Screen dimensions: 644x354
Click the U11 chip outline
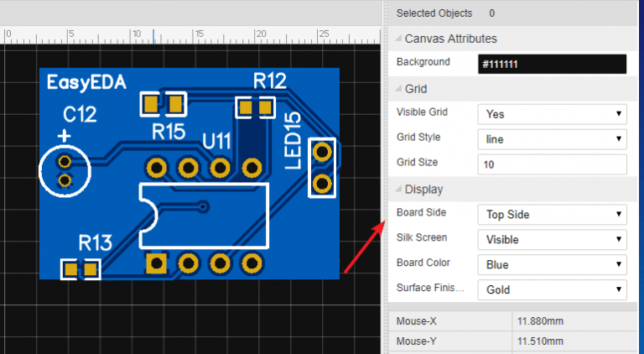[x=205, y=216]
